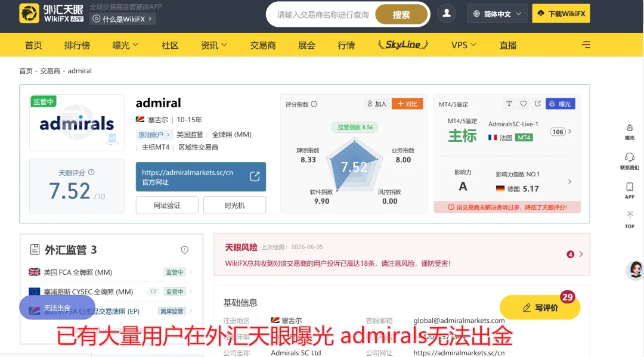644x357 pixels.
Task: Click the share icon in the MT4/5鉴定 panel
Action: tap(538, 104)
